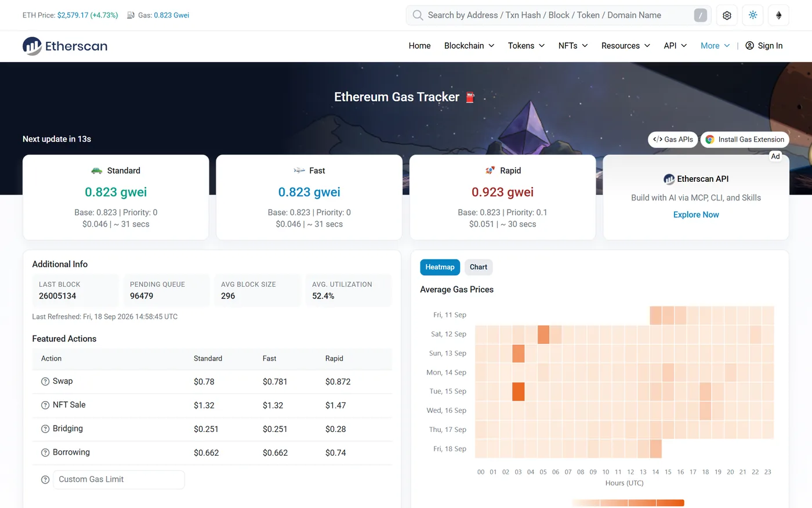Click the Fast airplane icon
This screenshot has width=812, height=508.
coord(299,171)
